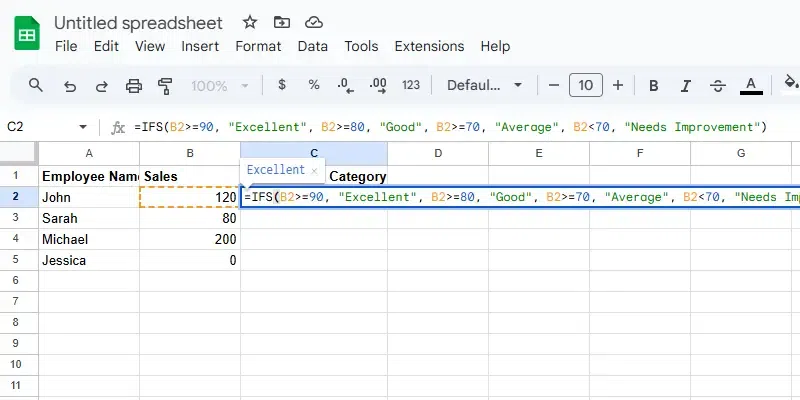Dismiss the Excellent formula preview tooltip
This screenshot has height=400, width=800.
click(x=314, y=171)
